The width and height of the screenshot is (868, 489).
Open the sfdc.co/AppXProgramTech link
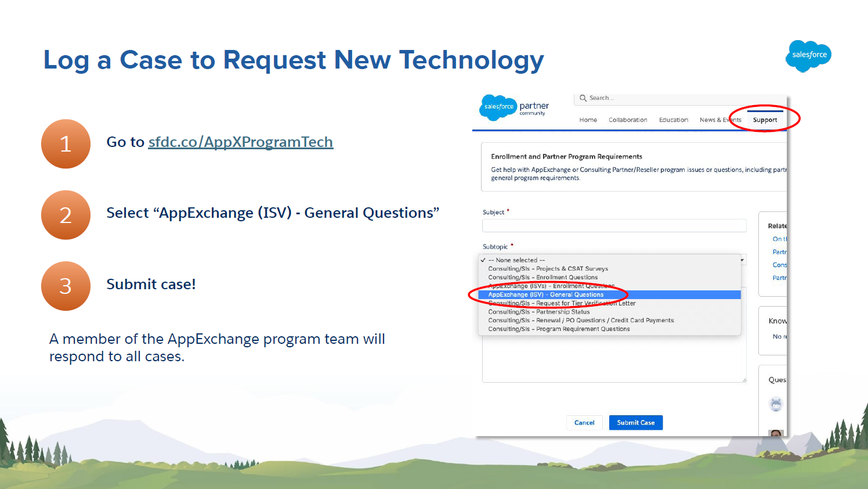pos(240,142)
